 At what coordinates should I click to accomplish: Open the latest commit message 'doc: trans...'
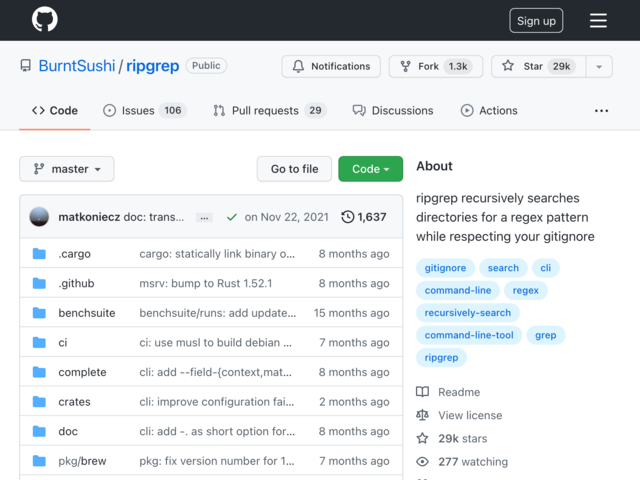tap(153, 217)
